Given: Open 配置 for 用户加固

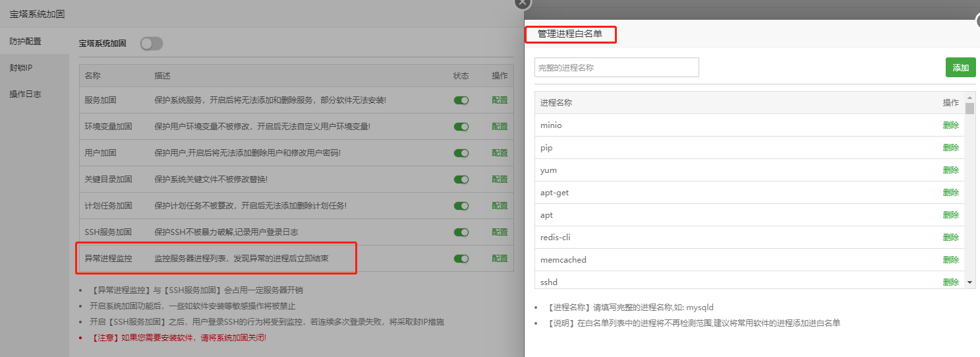Looking at the screenshot, I should [x=500, y=153].
